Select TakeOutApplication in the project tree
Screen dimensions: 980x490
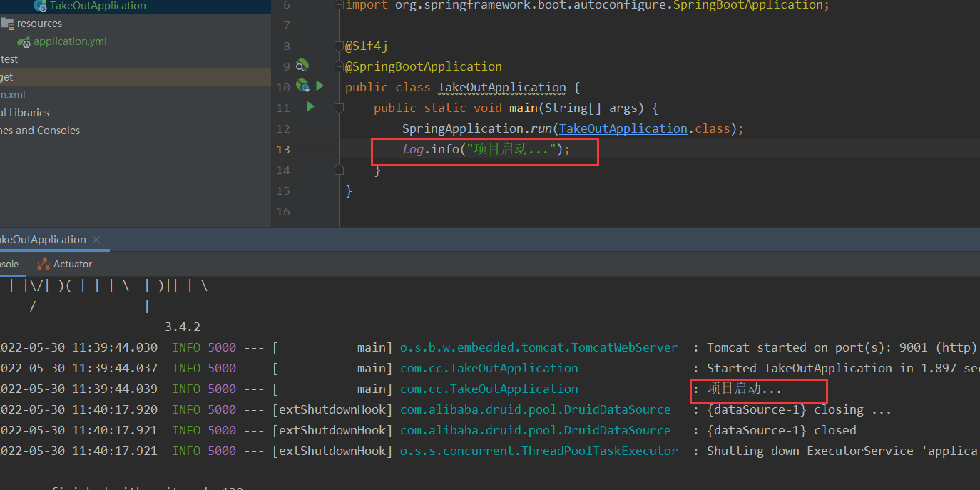98,6
